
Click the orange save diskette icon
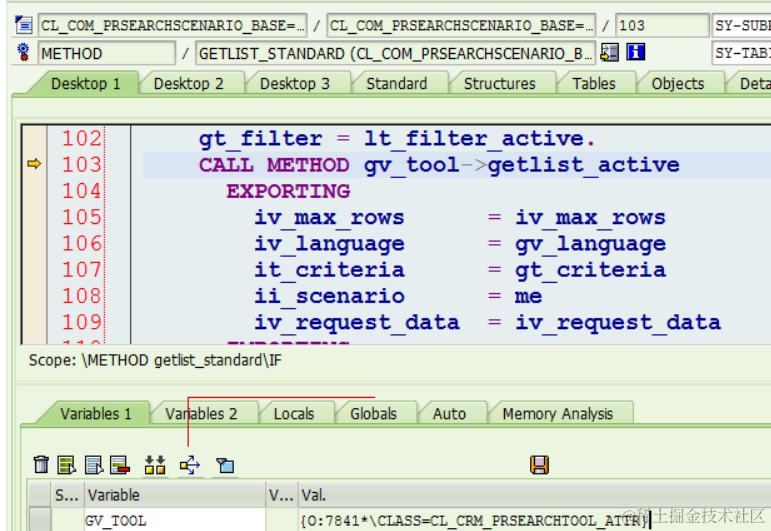point(539,464)
